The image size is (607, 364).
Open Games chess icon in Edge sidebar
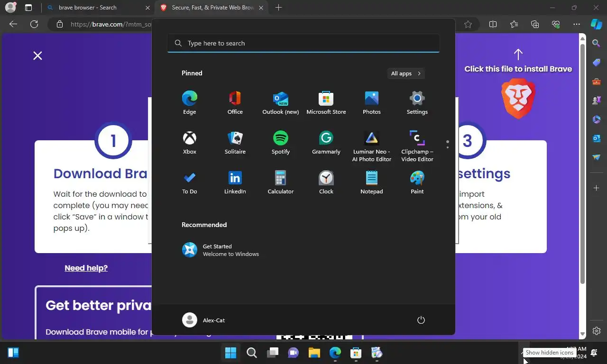[597, 100]
